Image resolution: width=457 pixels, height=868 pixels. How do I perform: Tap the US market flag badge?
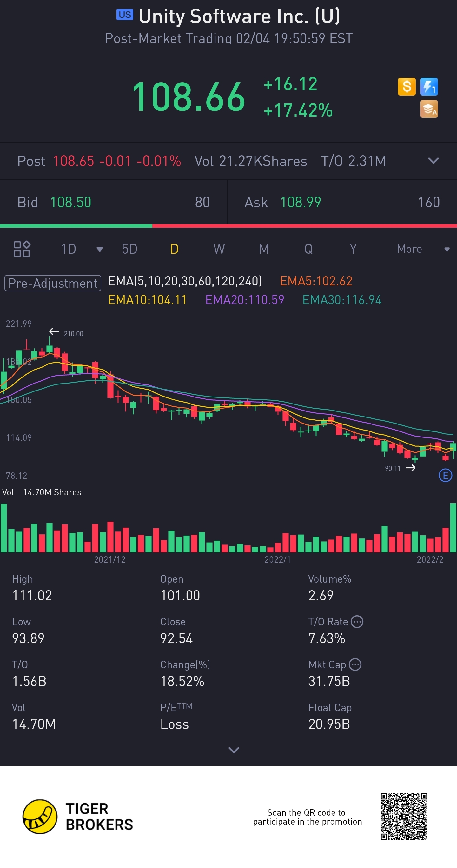(x=125, y=15)
